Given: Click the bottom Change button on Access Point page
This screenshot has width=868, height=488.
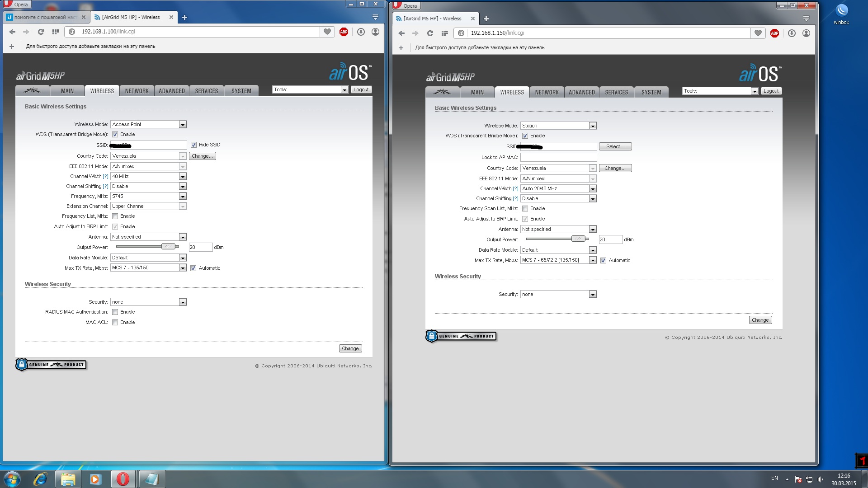Looking at the screenshot, I should [350, 348].
